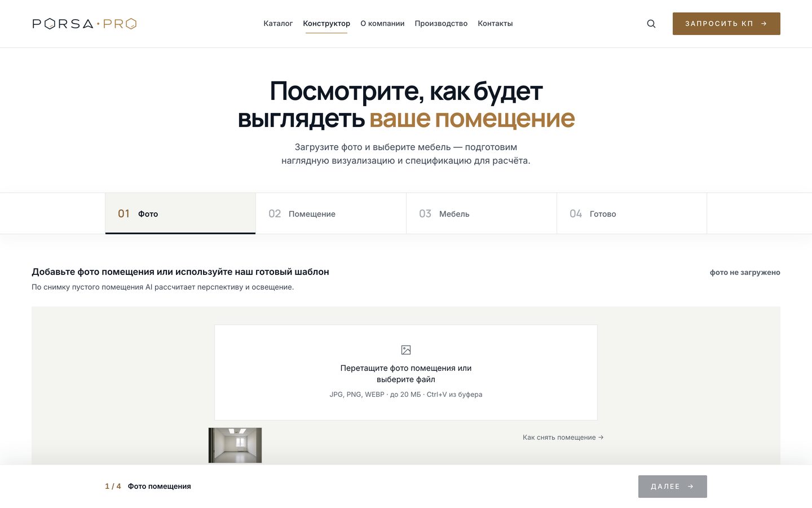
Task: Click the фото не загружено status text
Action: click(x=745, y=272)
